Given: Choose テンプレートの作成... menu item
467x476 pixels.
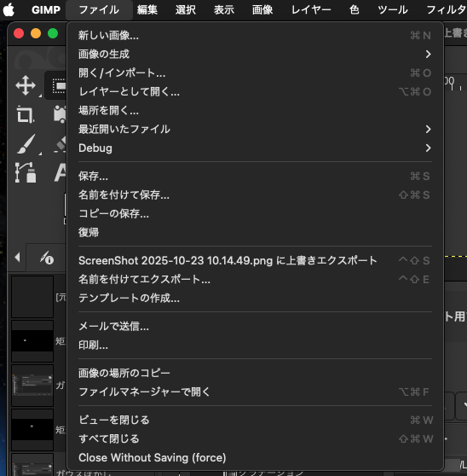Looking at the screenshot, I should click(256, 298).
